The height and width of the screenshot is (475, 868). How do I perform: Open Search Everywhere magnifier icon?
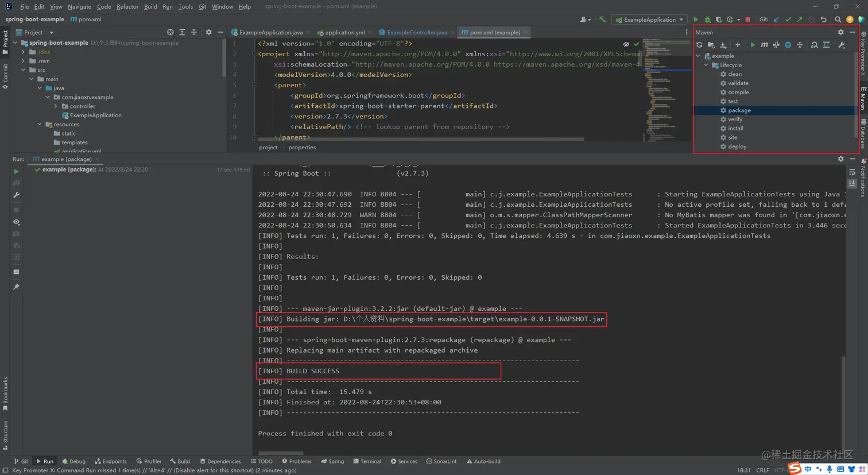tap(838, 20)
